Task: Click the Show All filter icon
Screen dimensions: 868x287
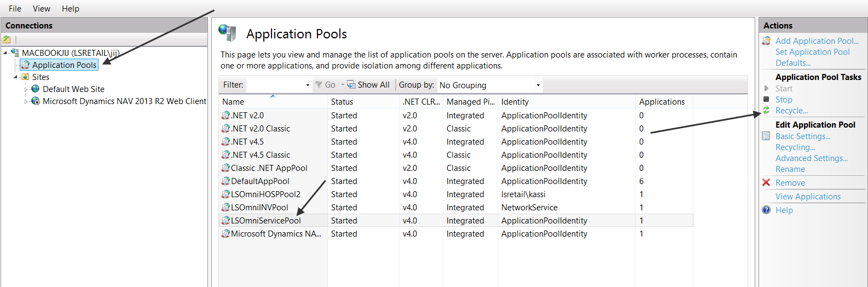Action: point(351,85)
